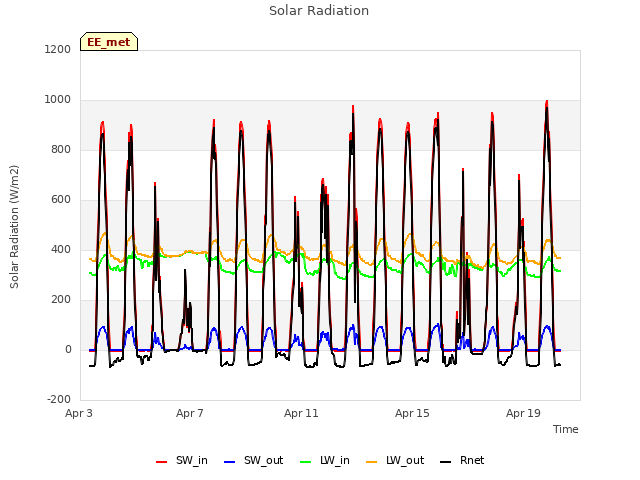
Task: Click the Apr 19 x-axis tick label
Action: coord(523,413)
